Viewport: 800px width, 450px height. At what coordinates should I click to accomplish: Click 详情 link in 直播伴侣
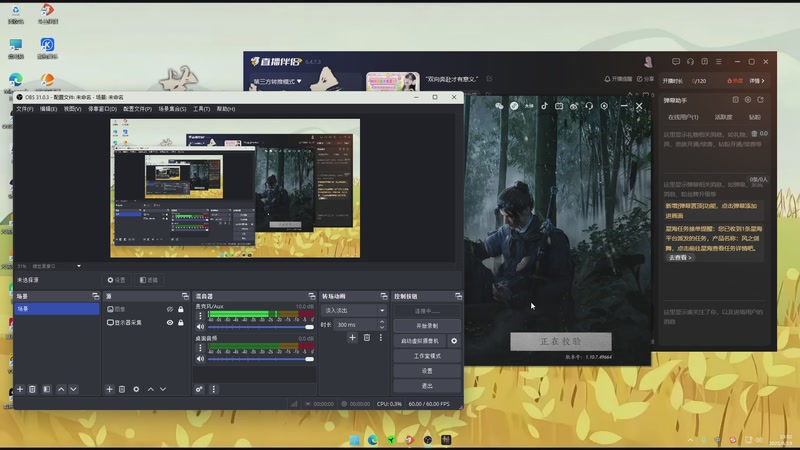pos(757,81)
